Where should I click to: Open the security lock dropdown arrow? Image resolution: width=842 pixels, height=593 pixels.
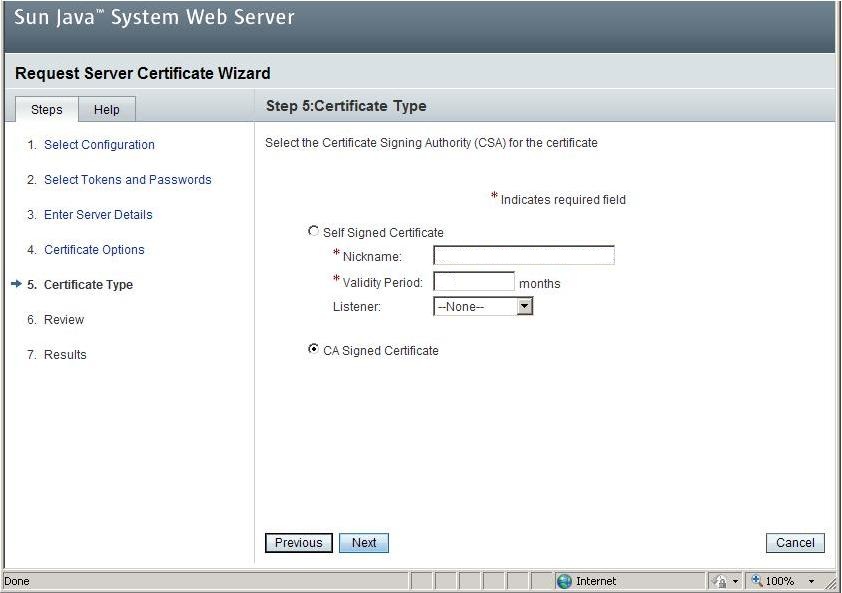coord(735,581)
